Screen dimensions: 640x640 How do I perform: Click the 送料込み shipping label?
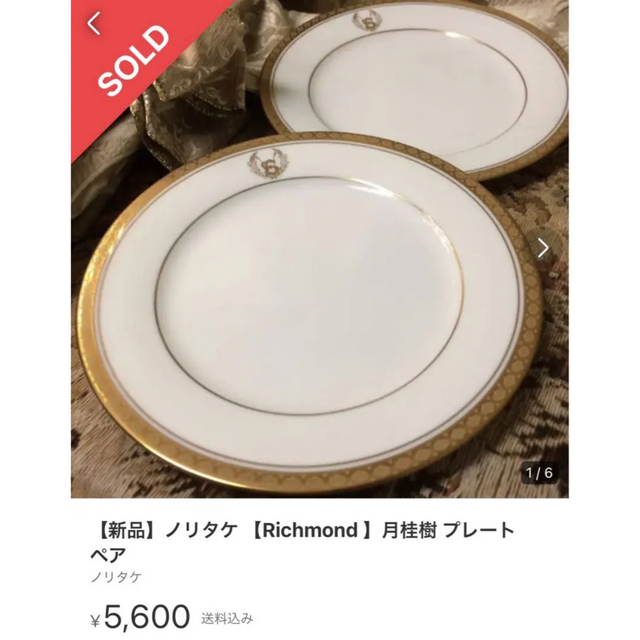[x=227, y=619]
